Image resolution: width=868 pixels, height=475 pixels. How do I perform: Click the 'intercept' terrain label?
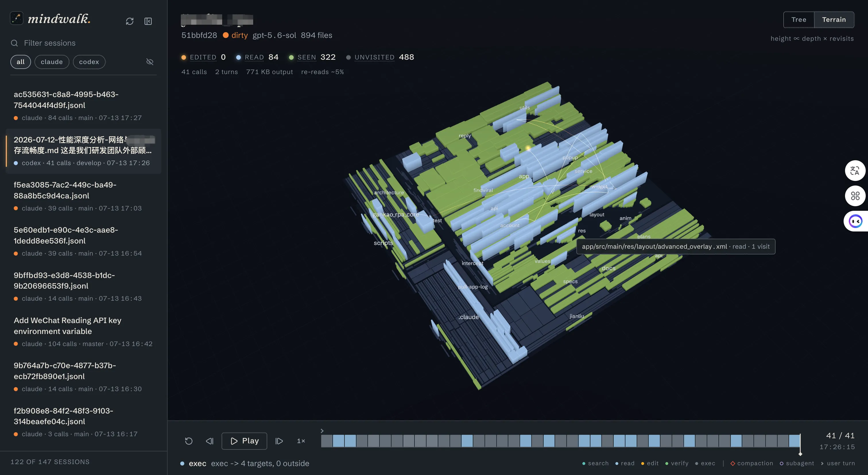[x=472, y=263]
